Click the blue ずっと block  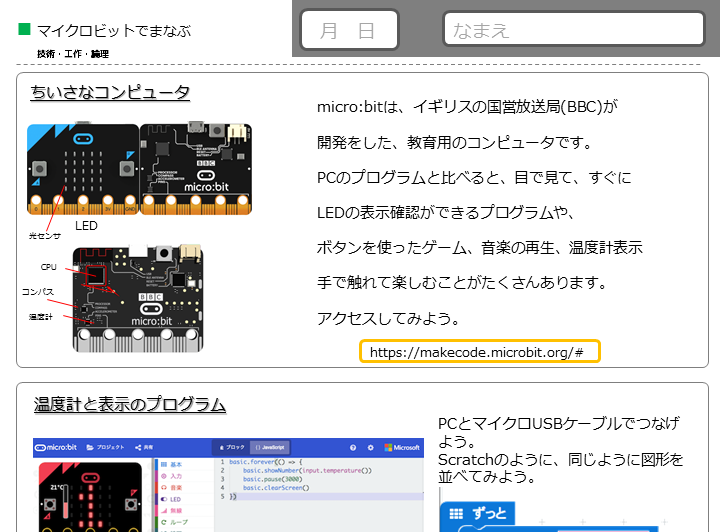477,513
